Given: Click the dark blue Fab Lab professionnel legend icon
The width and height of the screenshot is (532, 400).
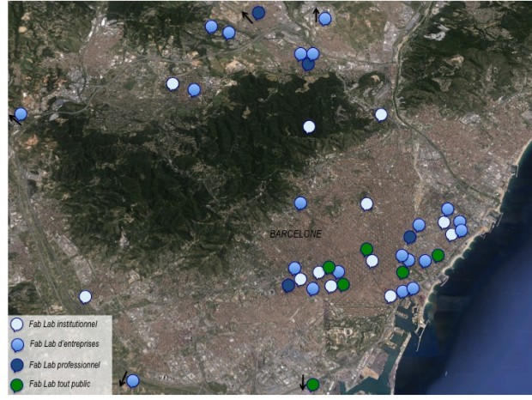Looking at the screenshot, I should 17,364.
